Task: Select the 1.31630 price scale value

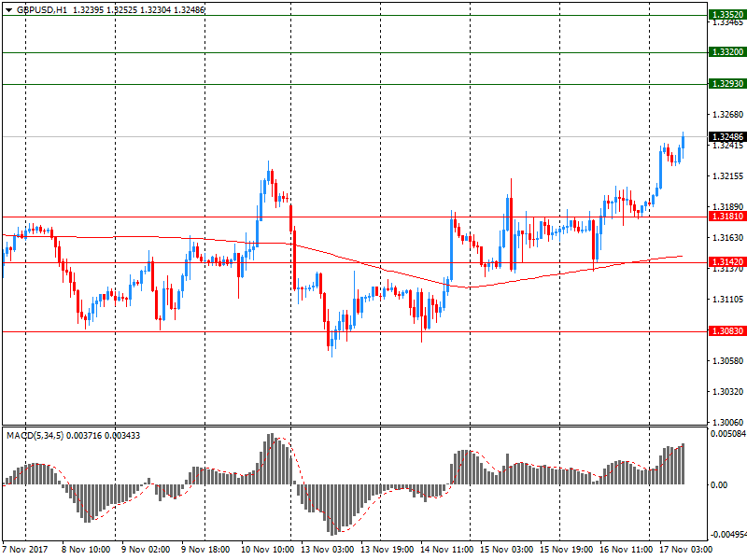Action: 727,238
